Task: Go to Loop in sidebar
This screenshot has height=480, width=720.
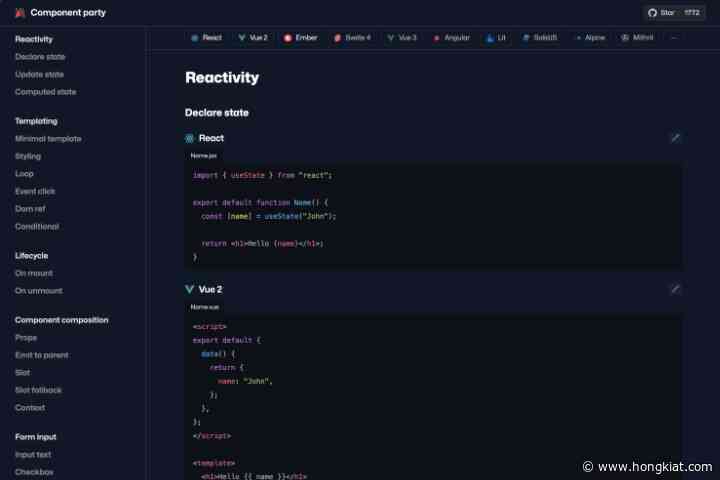Action: [x=24, y=174]
